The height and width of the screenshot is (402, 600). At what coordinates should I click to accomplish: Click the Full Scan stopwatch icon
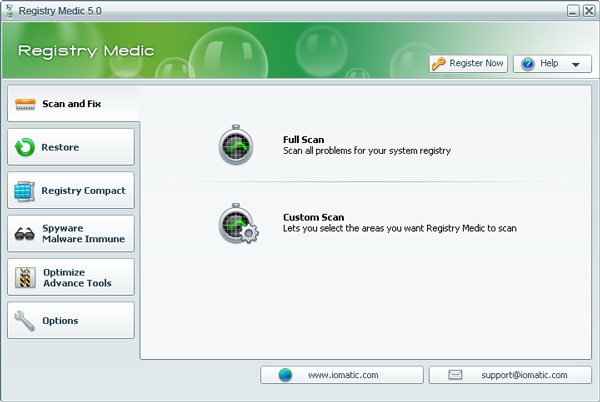point(236,145)
